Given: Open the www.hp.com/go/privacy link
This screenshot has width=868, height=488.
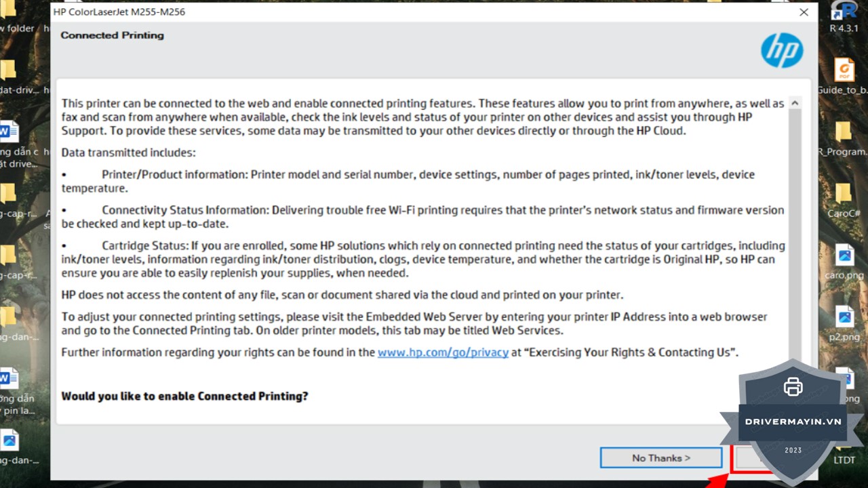Looking at the screenshot, I should (443, 352).
